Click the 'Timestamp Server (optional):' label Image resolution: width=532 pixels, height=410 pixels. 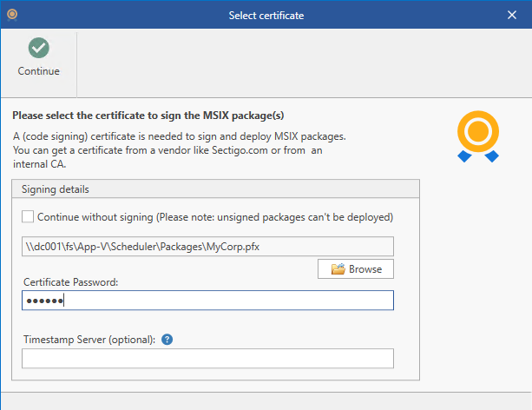pos(89,339)
